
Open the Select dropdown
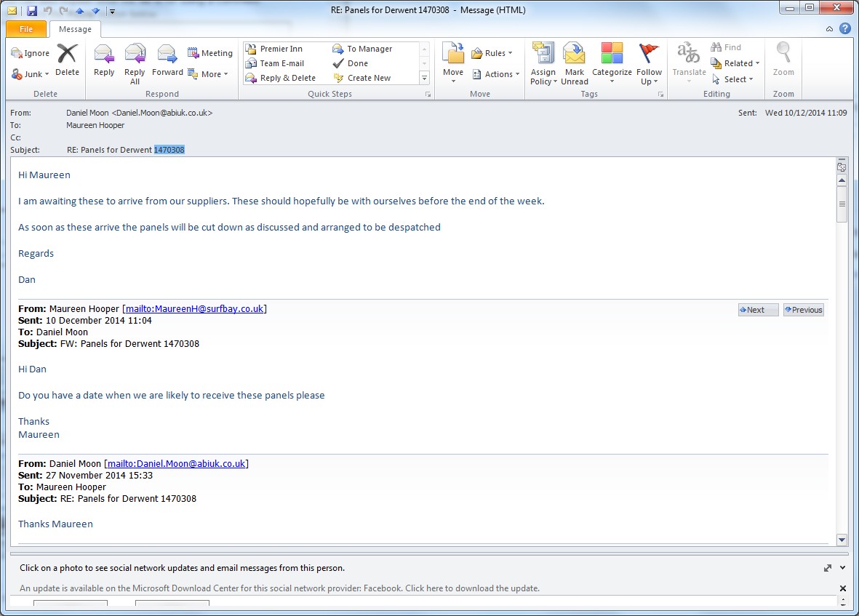point(732,79)
